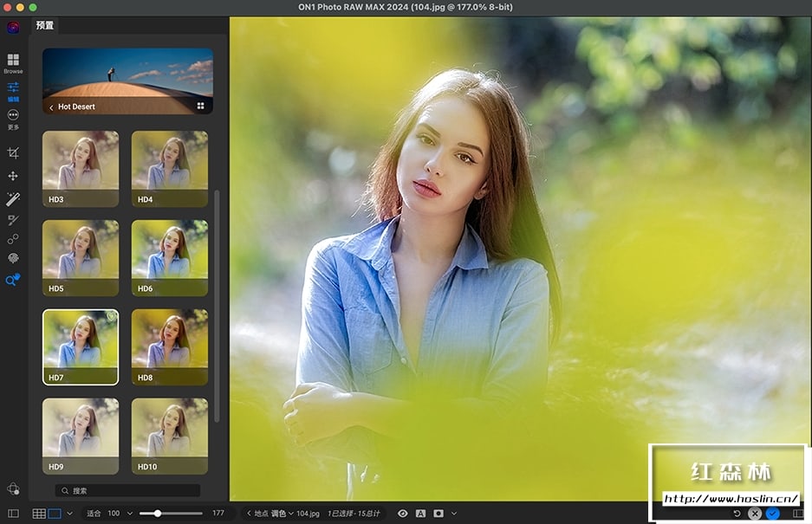Select the Crop tool
This screenshot has width=812, height=524.
click(x=13, y=152)
